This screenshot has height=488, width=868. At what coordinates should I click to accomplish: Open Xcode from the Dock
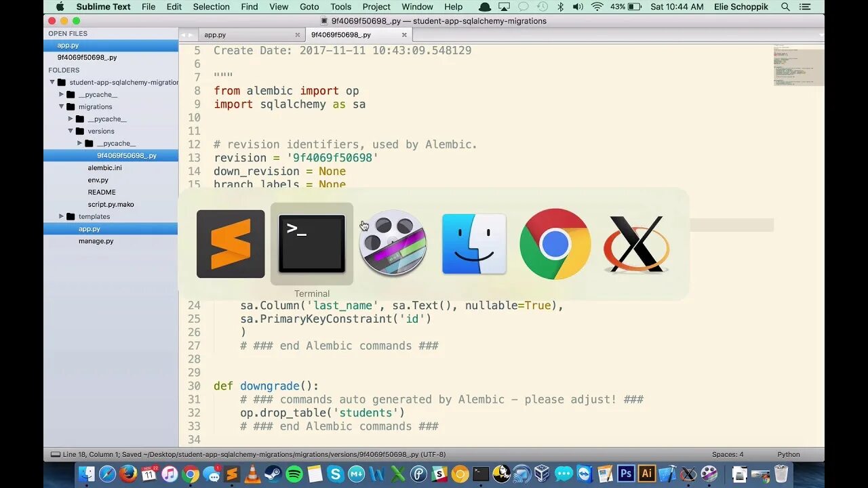coord(667,474)
